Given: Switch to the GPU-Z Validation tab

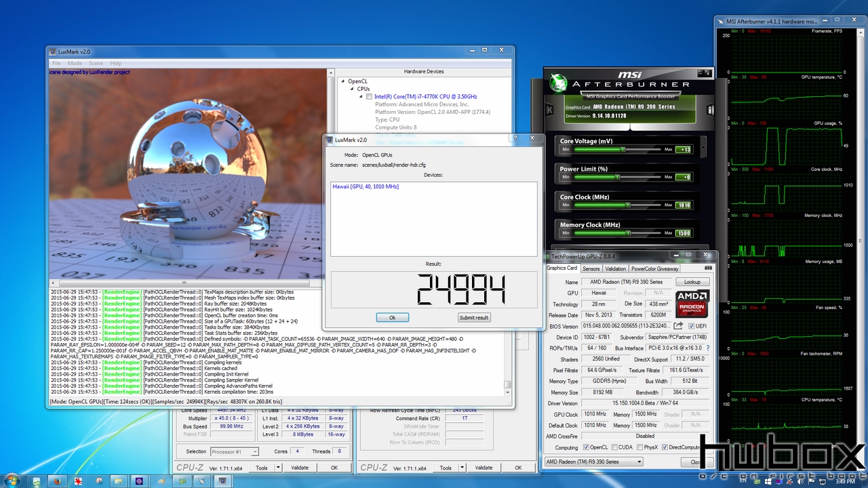Looking at the screenshot, I should 616,269.
